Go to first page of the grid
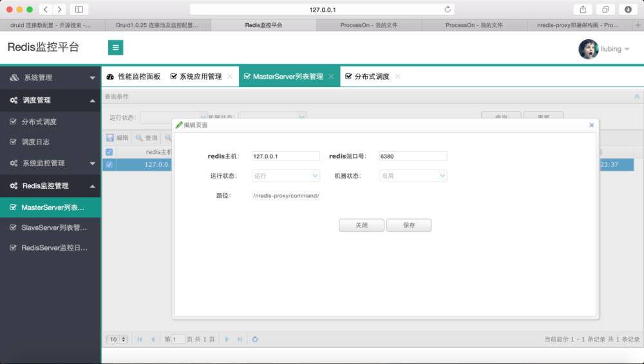The width and height of the screenshot is (644, 364). click(x=140, y=340)
